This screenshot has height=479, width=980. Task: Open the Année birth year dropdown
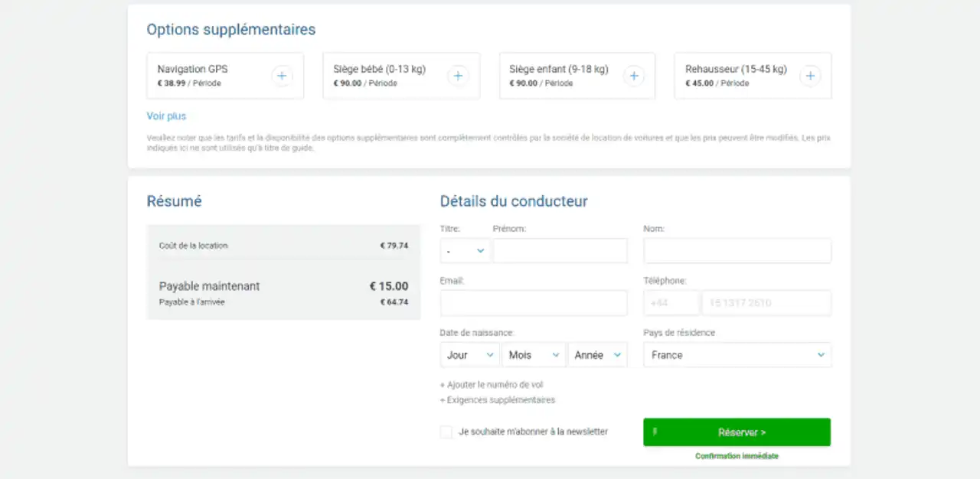click(597, 355)
